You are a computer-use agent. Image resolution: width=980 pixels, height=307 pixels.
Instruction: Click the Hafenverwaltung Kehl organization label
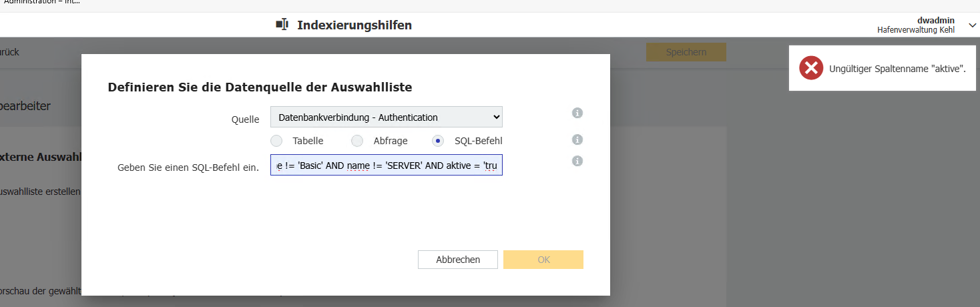coord(915,30)
